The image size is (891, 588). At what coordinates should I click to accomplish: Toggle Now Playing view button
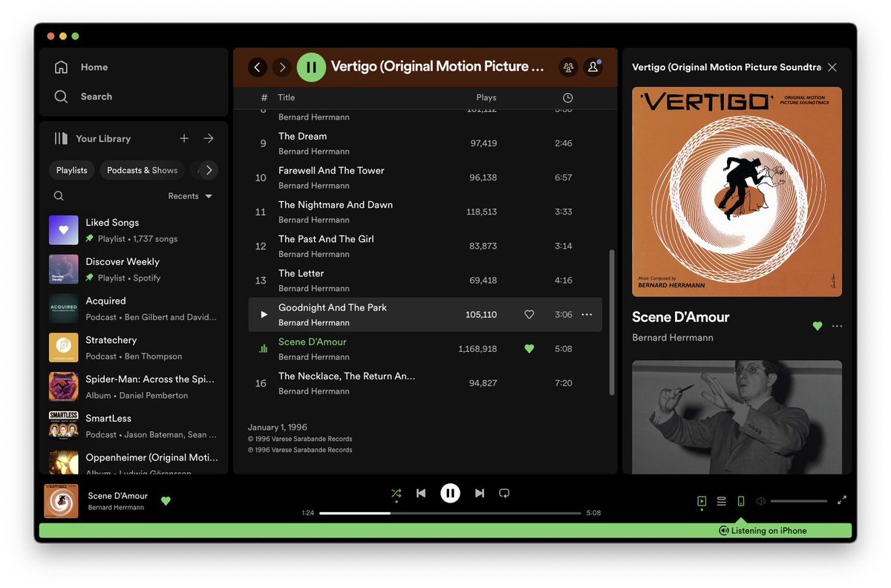pos(702,501)
